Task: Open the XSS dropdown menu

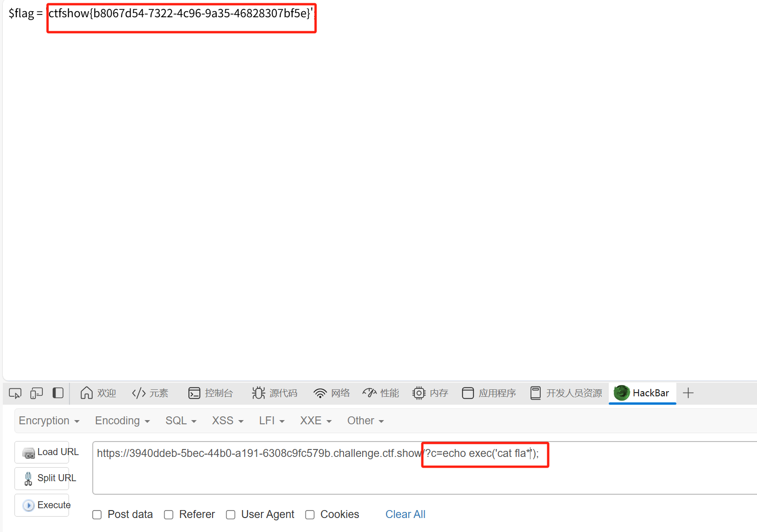Action: click(x=227, y=421)
